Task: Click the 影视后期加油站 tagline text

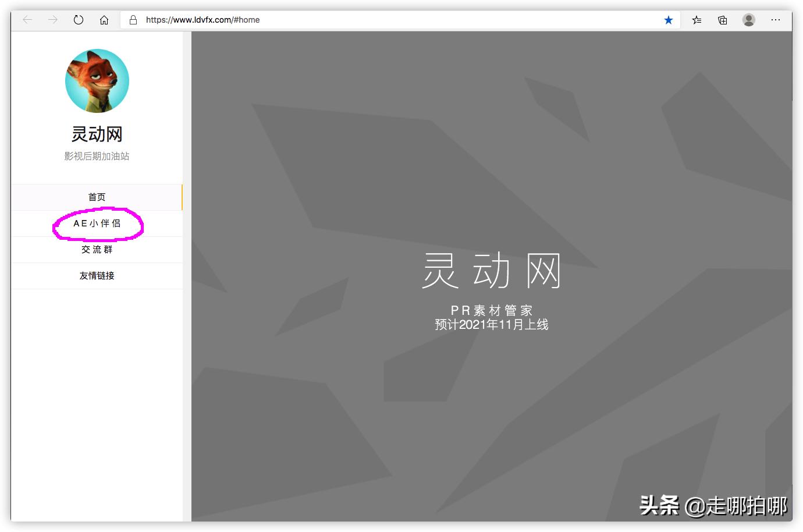Action: (x=97, y=156)
